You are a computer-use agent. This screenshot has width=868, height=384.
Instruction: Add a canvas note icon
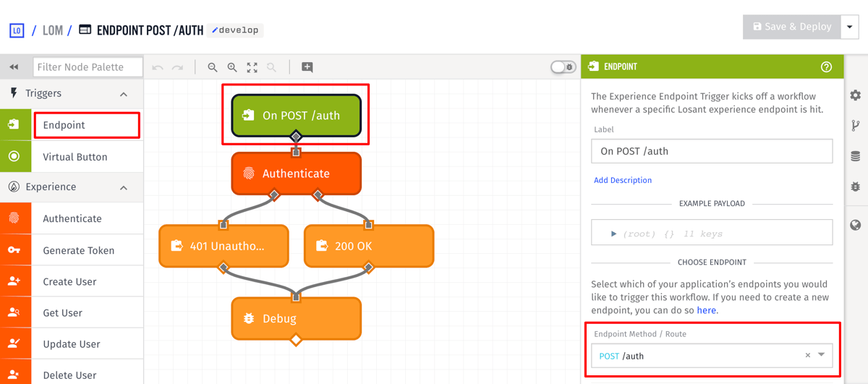[307, 67]
